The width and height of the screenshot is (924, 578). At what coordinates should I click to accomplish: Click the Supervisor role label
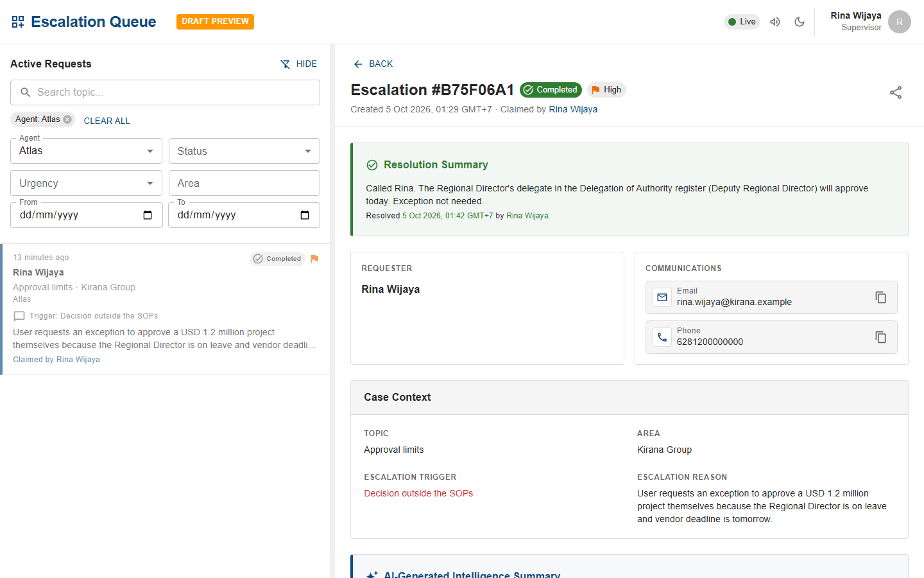[861, 28]
